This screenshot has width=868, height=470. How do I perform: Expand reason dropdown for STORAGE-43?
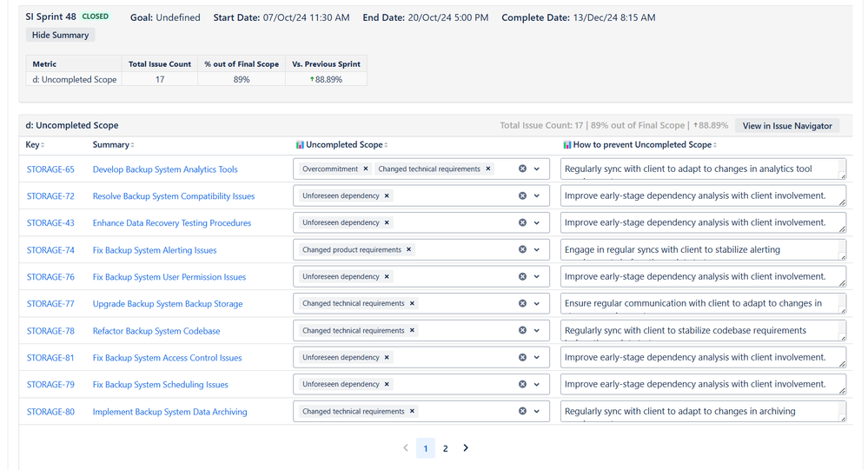point(536,222)
